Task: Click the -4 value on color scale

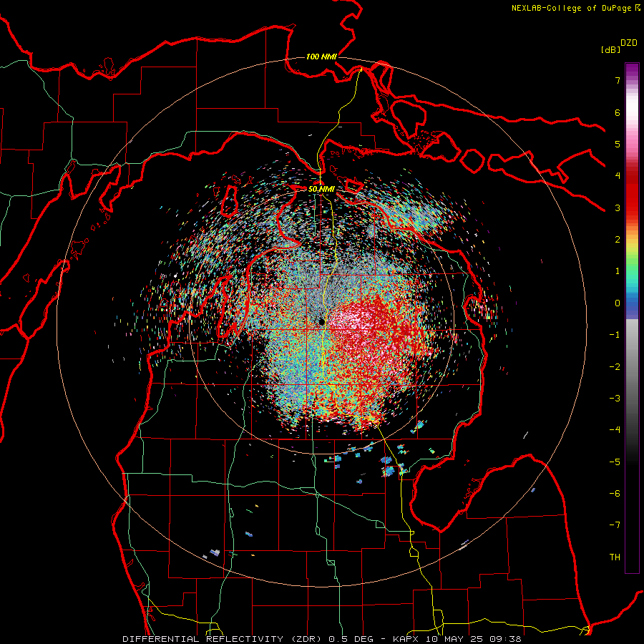Action: pos(615,430)
